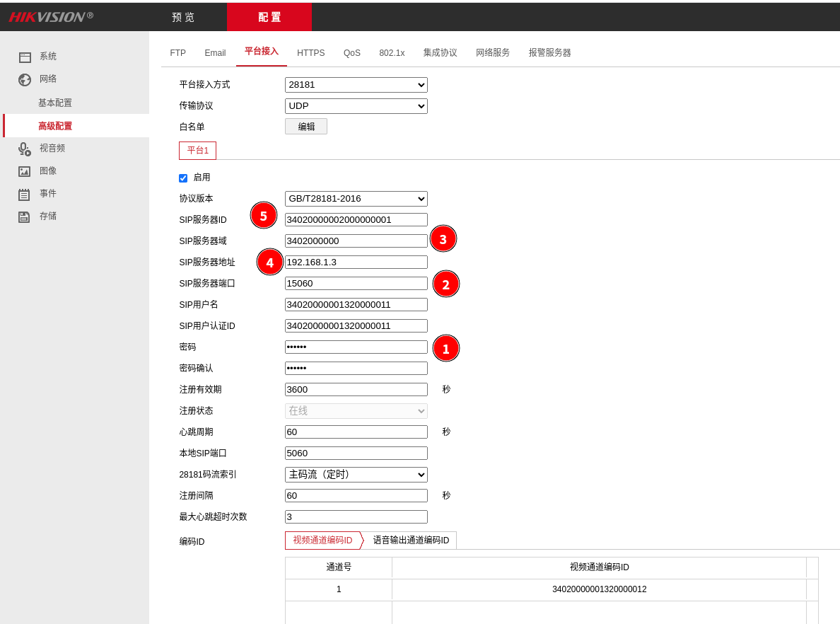Change the 传输协议 dropdown from UDP

[356, 105]
